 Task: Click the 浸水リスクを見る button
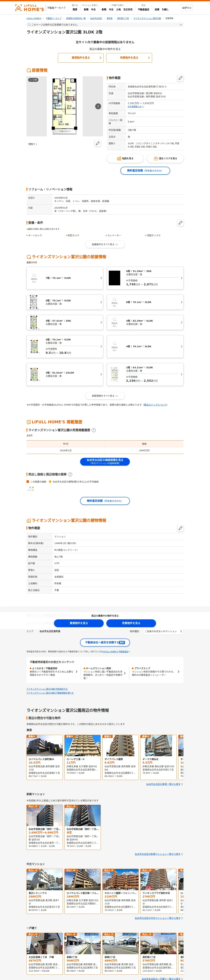[165, 158]
